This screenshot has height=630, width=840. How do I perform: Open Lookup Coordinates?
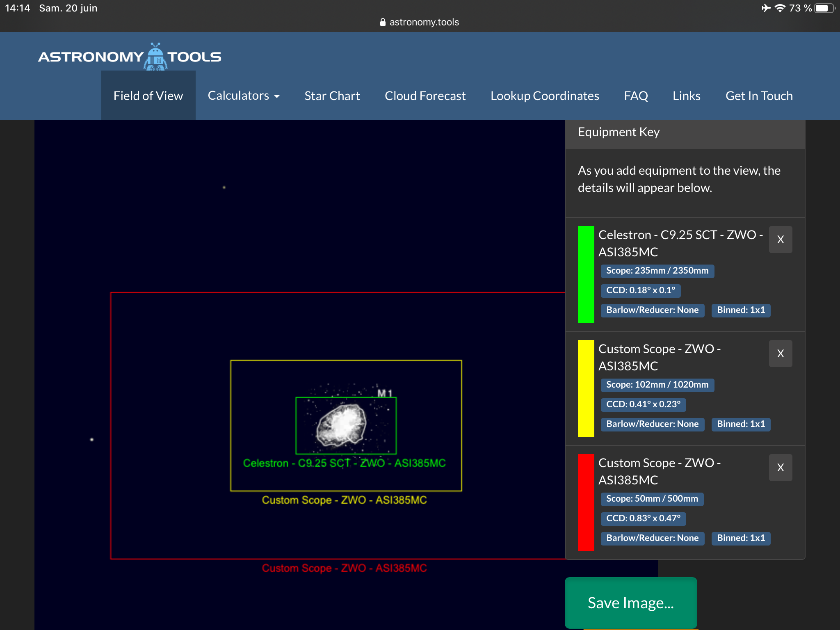pyautogui.click(x=545, y=96)
